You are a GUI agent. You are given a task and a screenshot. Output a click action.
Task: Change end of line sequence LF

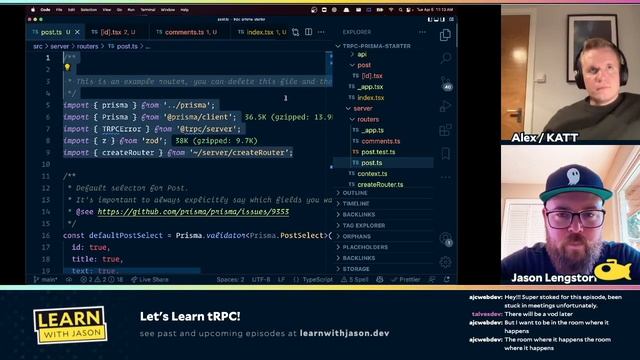click(281, 280)
